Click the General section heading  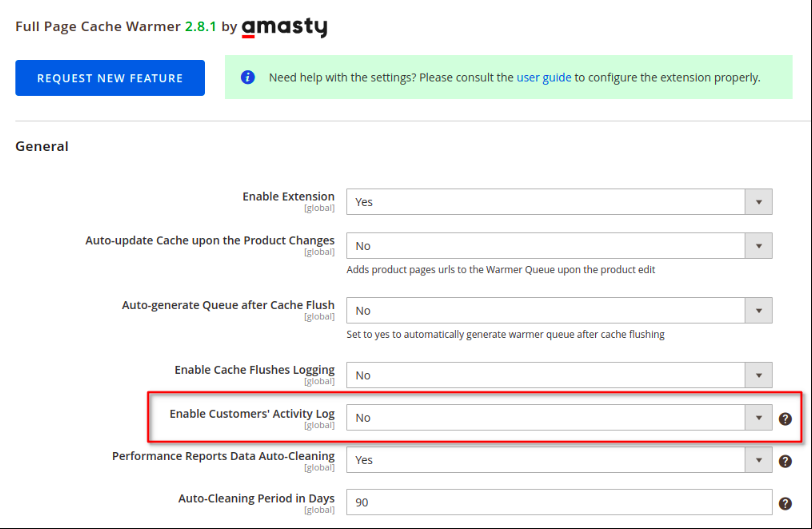42,146
